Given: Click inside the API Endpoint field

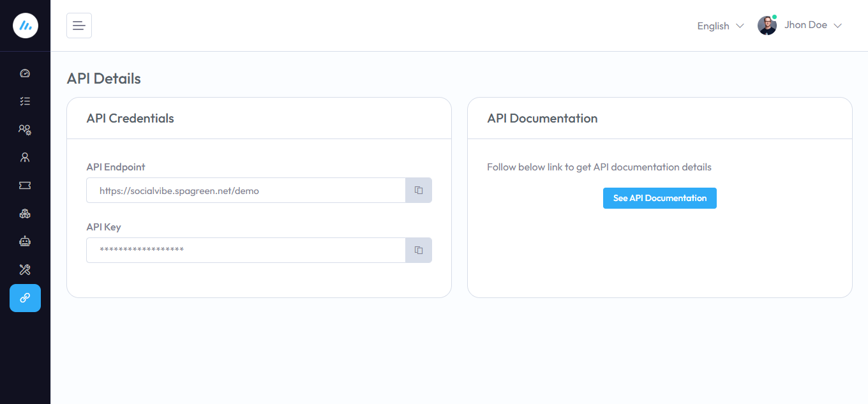Looking at the screenshot, I should coord(246,190).
